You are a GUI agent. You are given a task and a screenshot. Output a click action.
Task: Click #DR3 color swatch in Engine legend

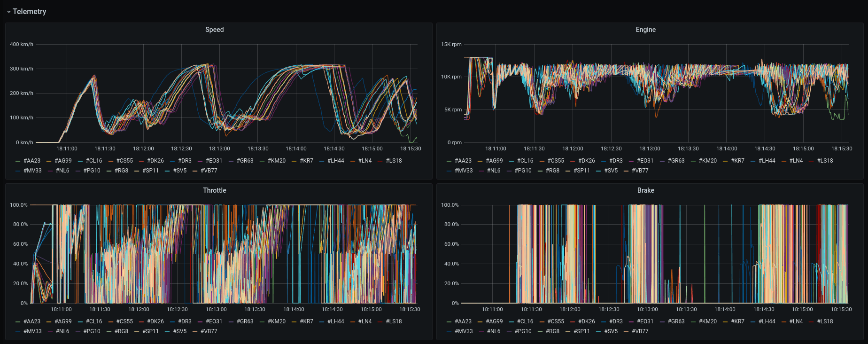pos(604,161)
